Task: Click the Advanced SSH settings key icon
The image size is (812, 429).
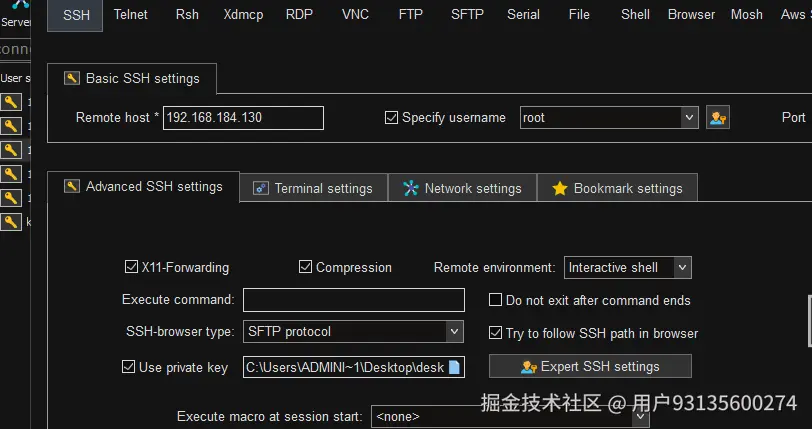Action: [72, 186]
